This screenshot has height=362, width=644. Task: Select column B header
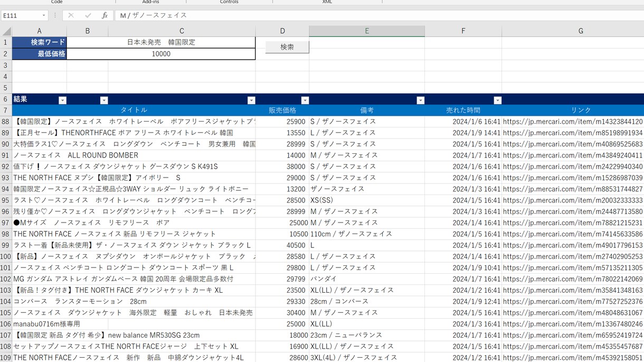88,31
